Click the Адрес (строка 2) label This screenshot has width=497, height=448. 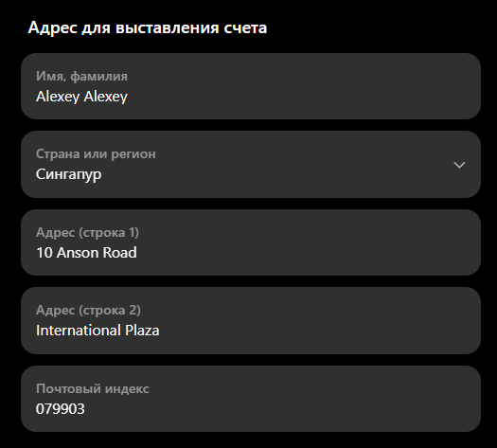click(88, 311)
